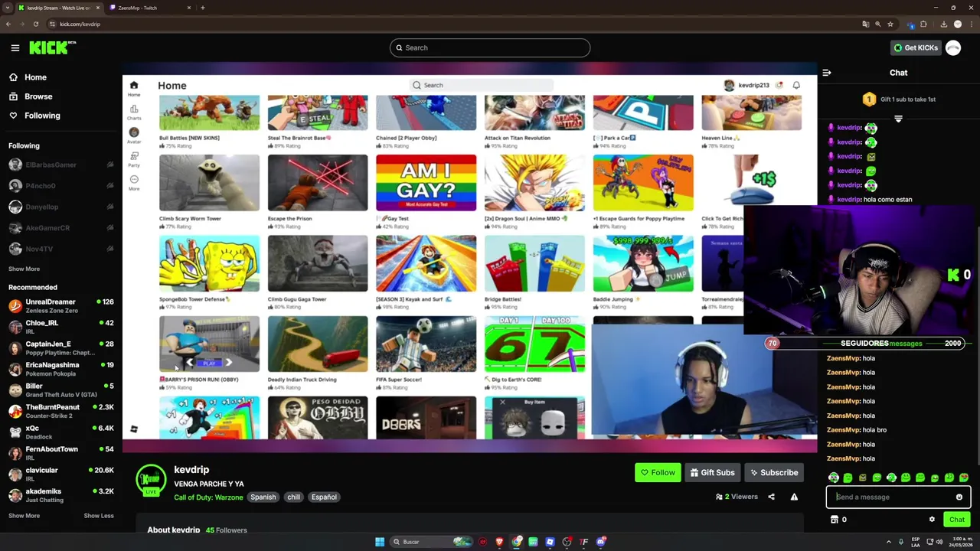Follow the kevdrip channel
The width and height of the screenshot is (980, 551).
point(658,472)
